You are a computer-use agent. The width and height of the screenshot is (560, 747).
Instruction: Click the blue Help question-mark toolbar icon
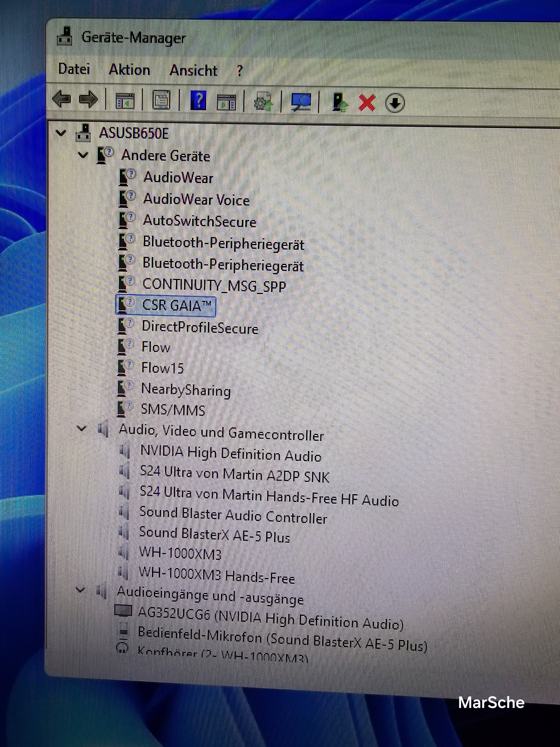(198, 100)
